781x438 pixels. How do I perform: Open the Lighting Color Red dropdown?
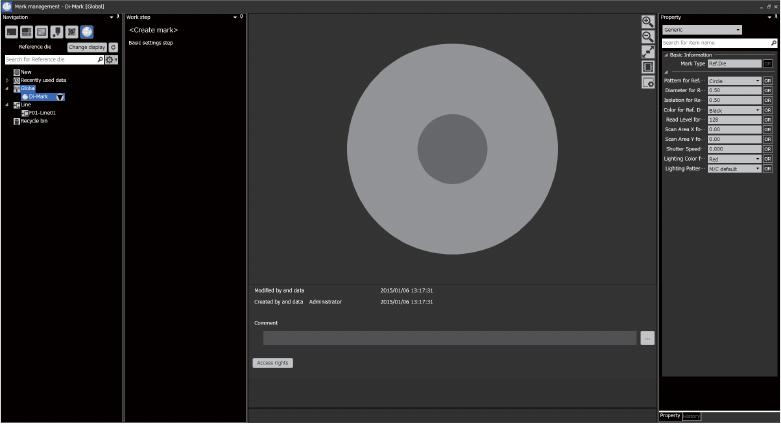pyautogui.click(x=735, y=159)
